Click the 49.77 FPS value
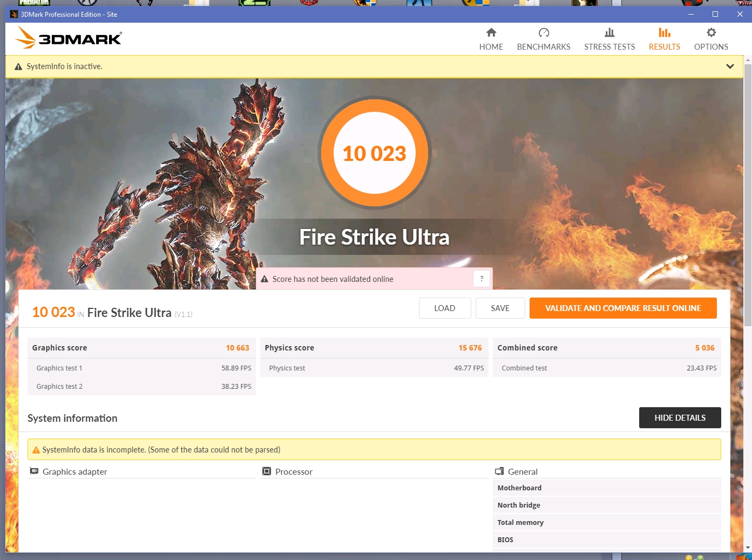This screenshot has height=560, width=752. click(469, 368)
